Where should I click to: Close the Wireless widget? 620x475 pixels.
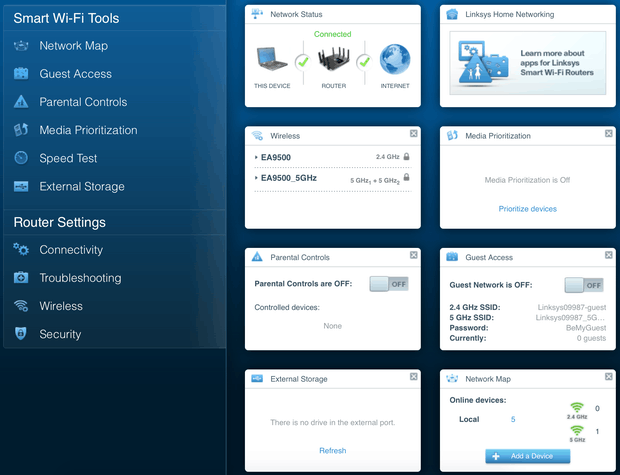pos(414,134)
